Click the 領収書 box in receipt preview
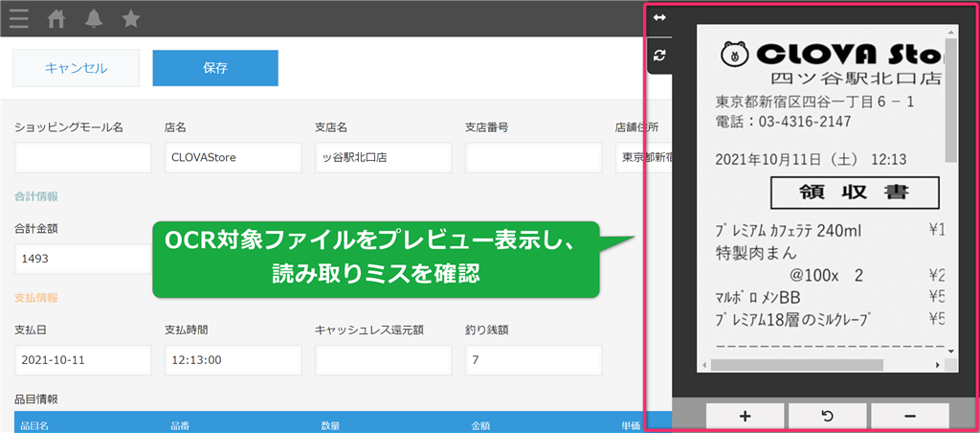This screenshot has height=433, width=980. point(855,193)
